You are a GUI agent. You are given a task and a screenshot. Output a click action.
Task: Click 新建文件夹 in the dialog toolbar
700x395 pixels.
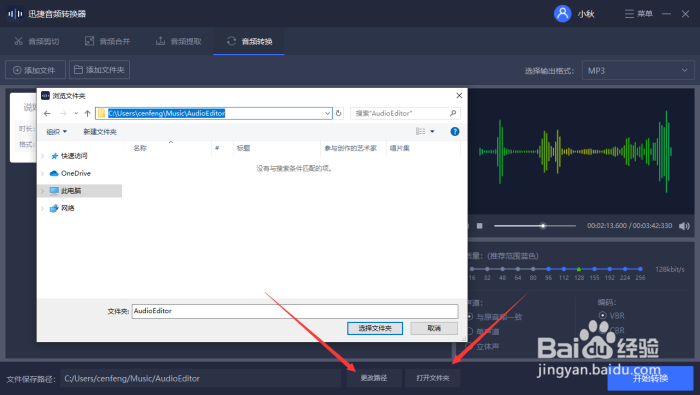coord(100,132)
